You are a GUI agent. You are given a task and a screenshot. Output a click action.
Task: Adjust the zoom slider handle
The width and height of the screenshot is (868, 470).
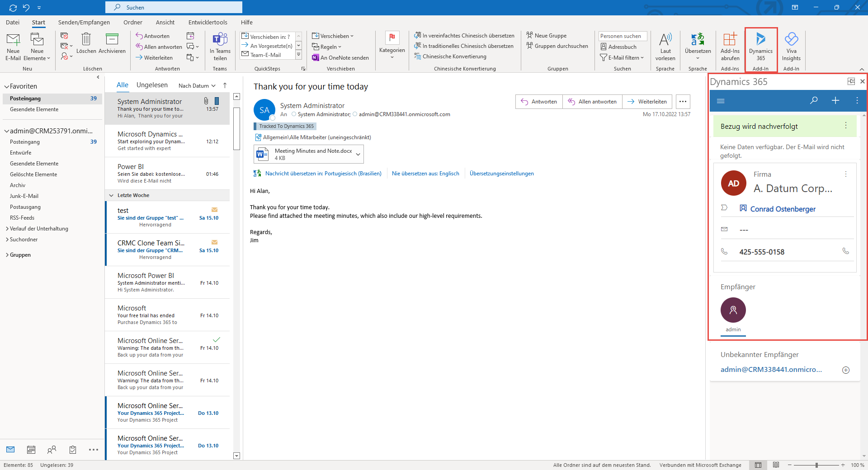[x=816, y=465]
